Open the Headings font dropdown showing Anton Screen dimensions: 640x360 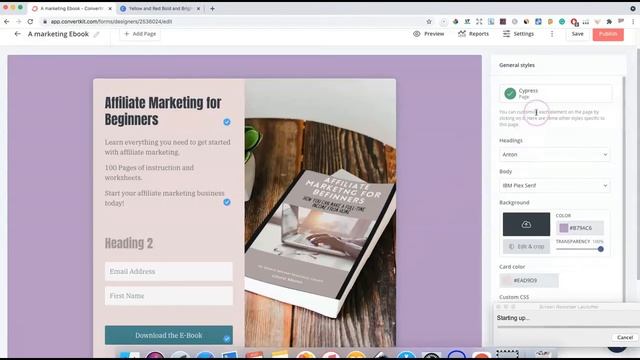(555, 154)
